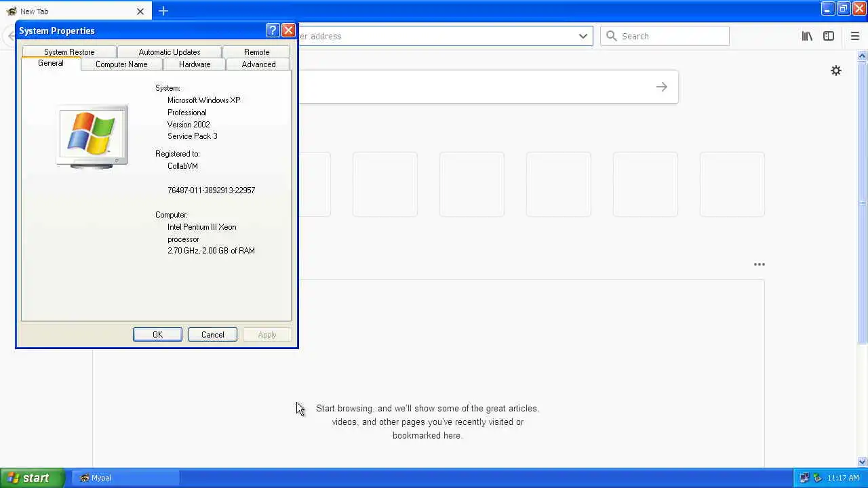This screenshot has height=488, width=868.
Task: Click the second-to-last empty top site tile
Action: pyautogui.click(x=645, y=184)
